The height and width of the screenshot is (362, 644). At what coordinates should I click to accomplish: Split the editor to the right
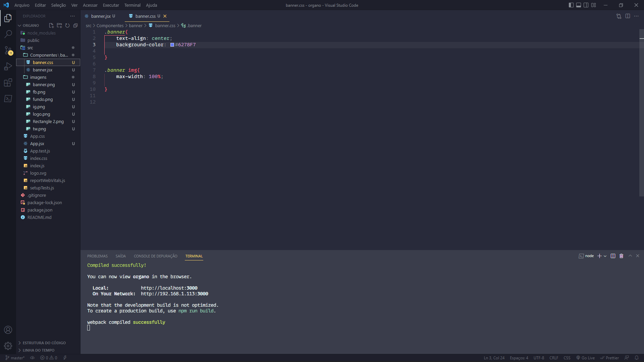point(628,16)
